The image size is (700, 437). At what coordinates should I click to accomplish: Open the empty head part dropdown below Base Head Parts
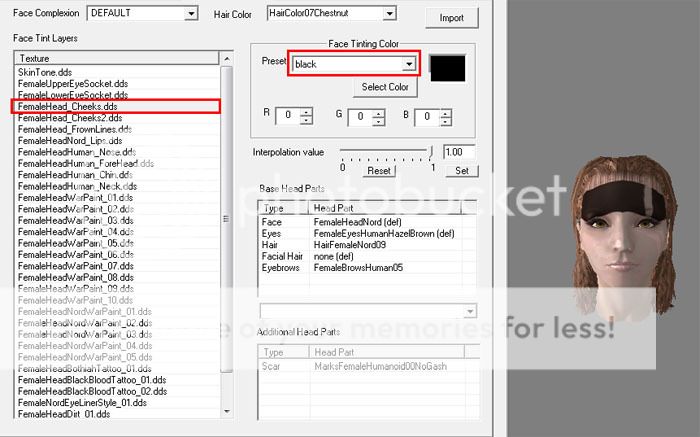coord(470,311)
